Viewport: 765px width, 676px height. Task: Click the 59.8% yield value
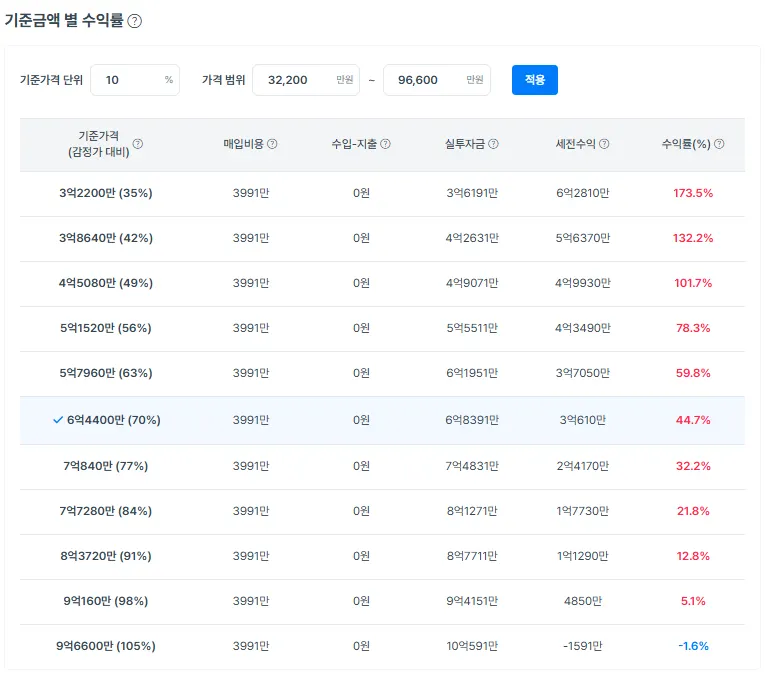click(693, 373)
